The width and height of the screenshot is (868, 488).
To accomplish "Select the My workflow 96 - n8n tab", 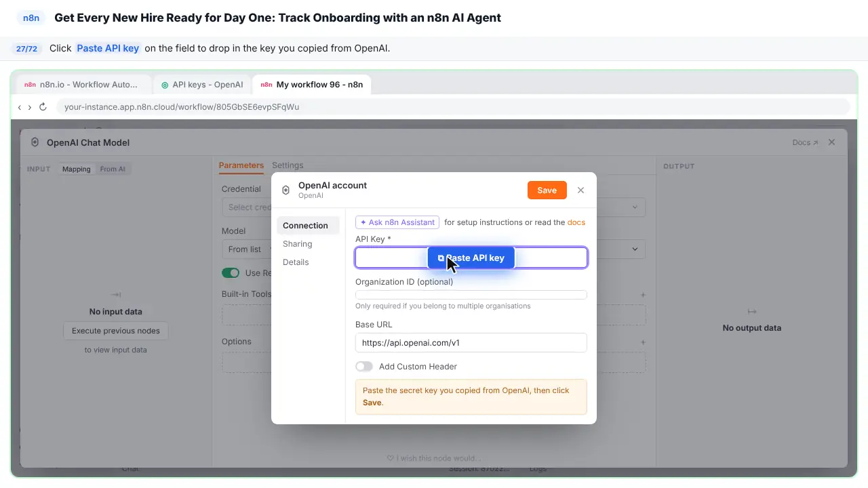I will click(x=312, y=85).
